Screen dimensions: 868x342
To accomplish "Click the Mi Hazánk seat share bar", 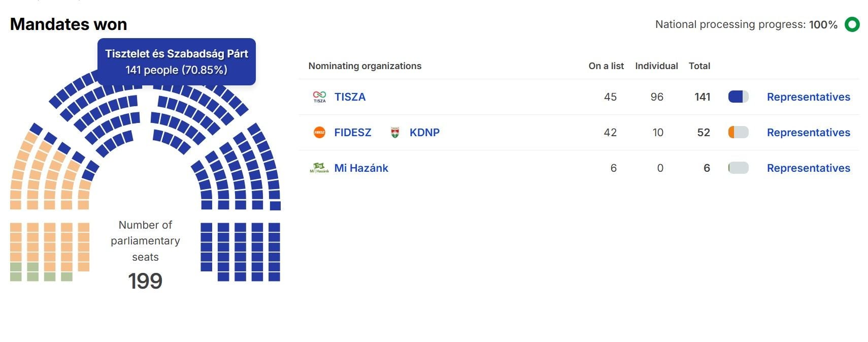I will [738, 168].
